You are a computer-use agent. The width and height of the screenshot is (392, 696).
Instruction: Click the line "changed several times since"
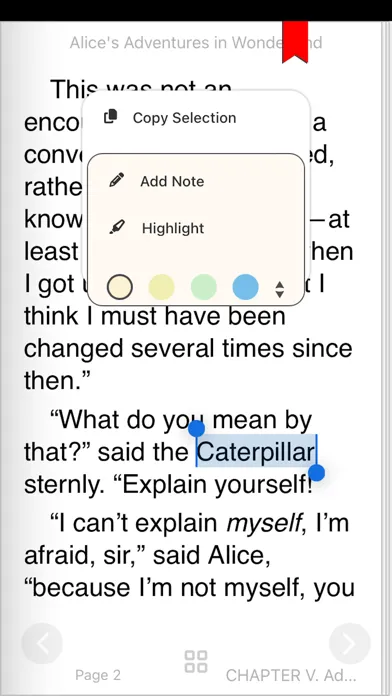tap(188, 348)
